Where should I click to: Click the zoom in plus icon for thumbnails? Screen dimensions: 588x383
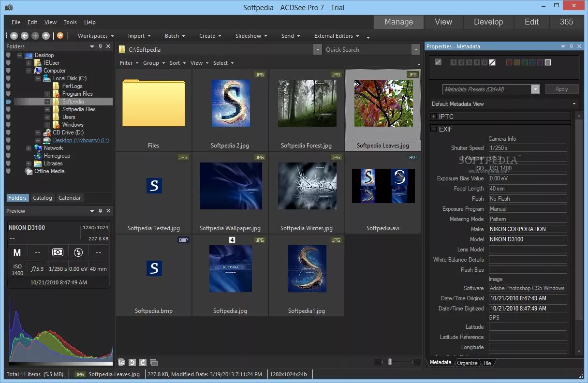pos(417,362)
